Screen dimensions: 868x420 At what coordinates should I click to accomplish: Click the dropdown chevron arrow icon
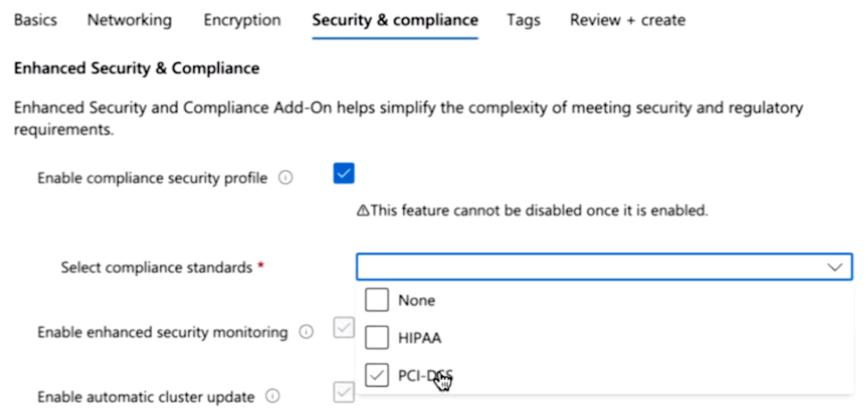click(x=836, y=267)
